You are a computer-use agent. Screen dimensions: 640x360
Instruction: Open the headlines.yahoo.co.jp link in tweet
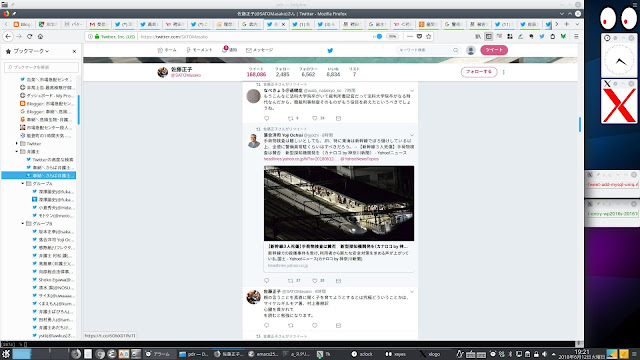click(300, 159)
